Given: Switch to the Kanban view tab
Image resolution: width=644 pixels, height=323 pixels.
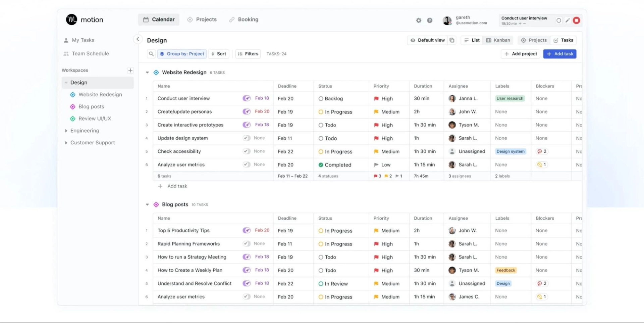Looking at the screenshot, I should 498,40.
